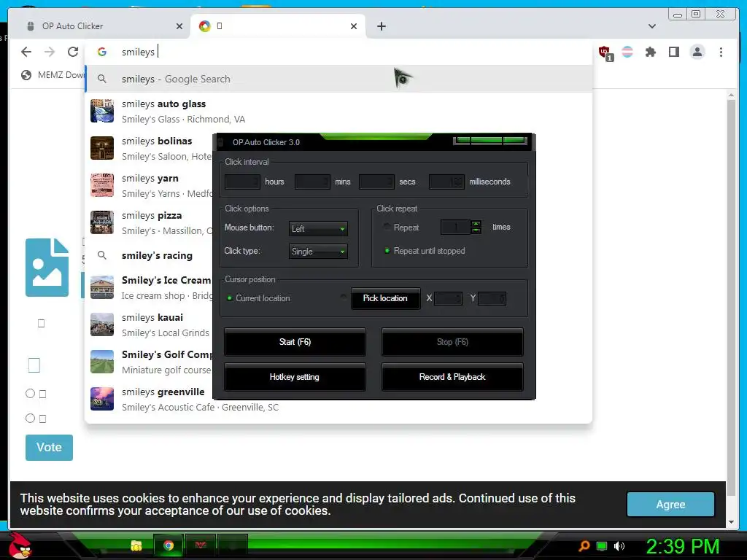747x560 pixels.
Task: Click the taskbar clock showing 2:39 PM
Action: (x=682, y=546)
